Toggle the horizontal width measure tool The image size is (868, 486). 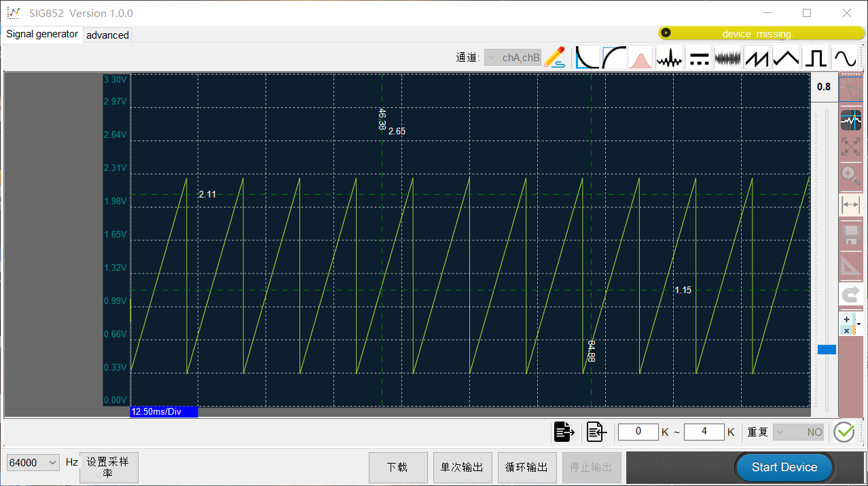(850, 204)
